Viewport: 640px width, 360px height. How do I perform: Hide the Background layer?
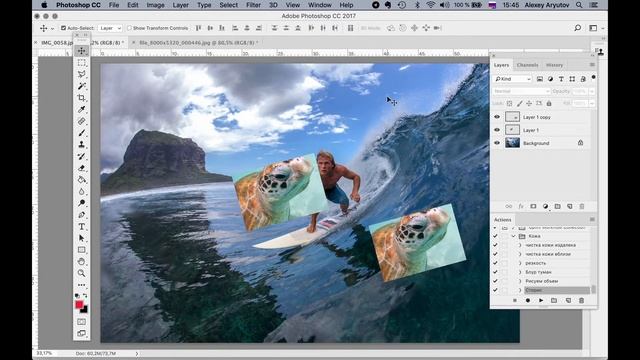pyautogui.click(x=497, y=143)
